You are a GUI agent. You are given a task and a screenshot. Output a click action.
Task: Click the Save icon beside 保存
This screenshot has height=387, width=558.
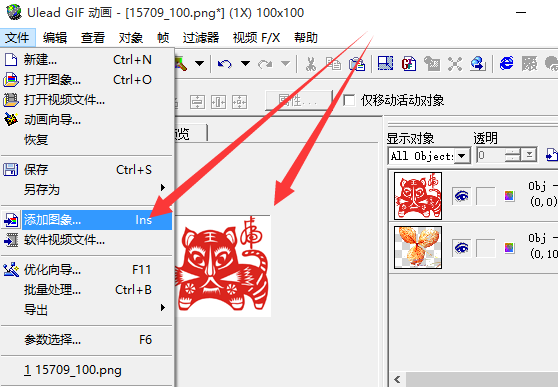pos(10,169)
